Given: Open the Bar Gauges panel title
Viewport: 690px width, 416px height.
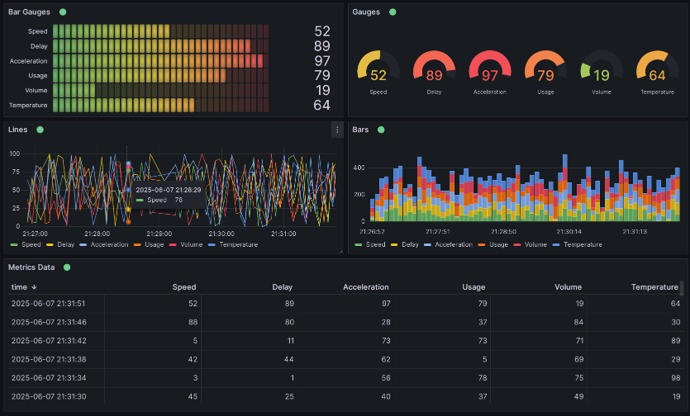Looking at the screenshot, I should click(29, 12).
